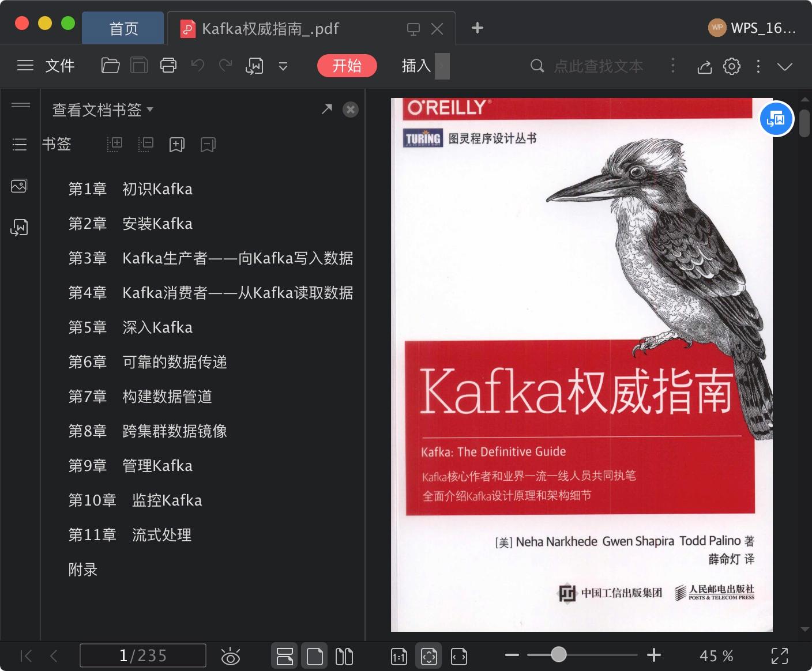812x671 pixels.
Task: Click the magnifier search icon
Action: (537, 66)
